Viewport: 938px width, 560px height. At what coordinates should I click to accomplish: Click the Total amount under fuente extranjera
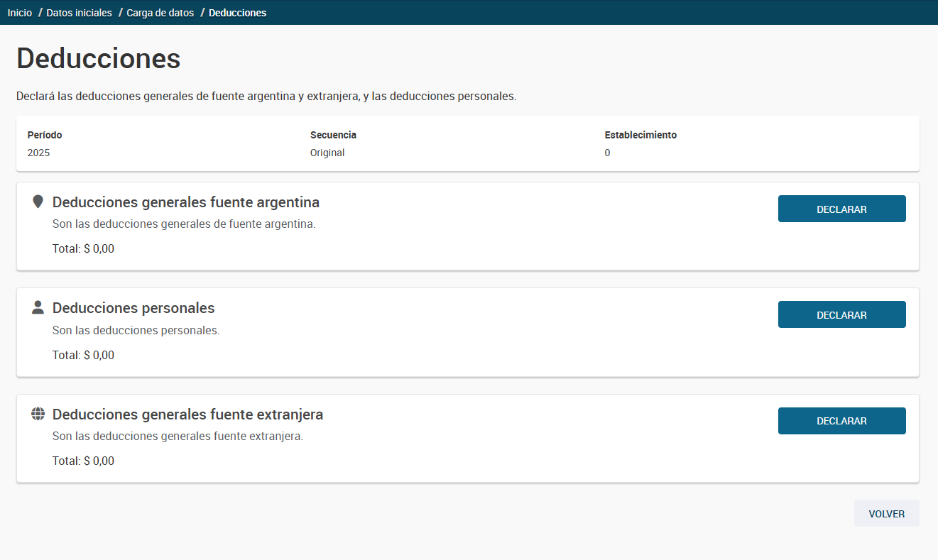coord(83,461)
